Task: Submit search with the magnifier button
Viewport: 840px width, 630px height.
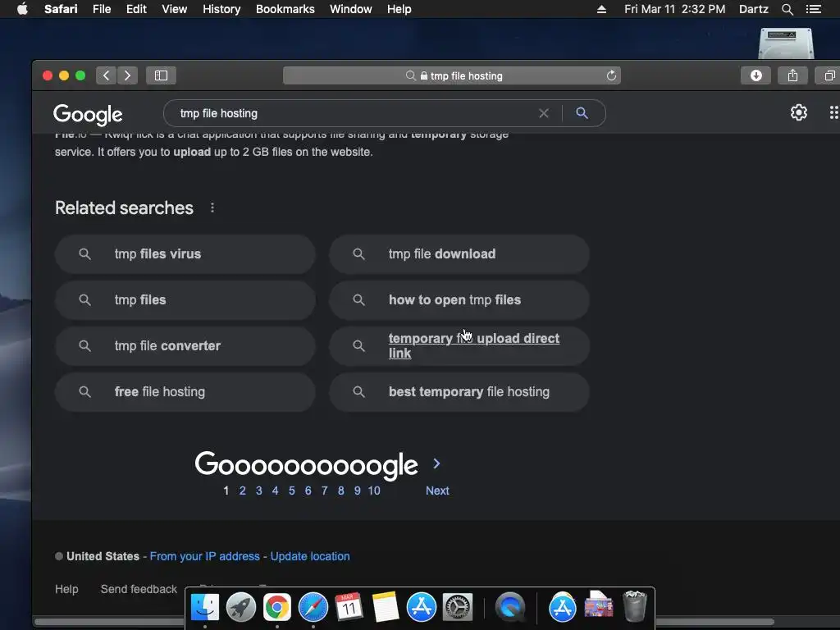Action: pos(582,113)
